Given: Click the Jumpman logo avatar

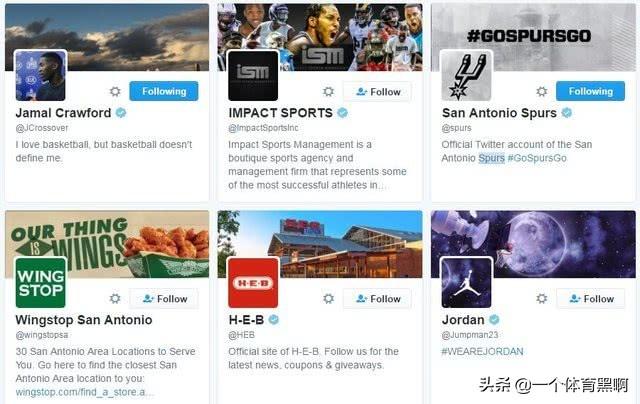Looking at the screenshot, I should (467, 282).
